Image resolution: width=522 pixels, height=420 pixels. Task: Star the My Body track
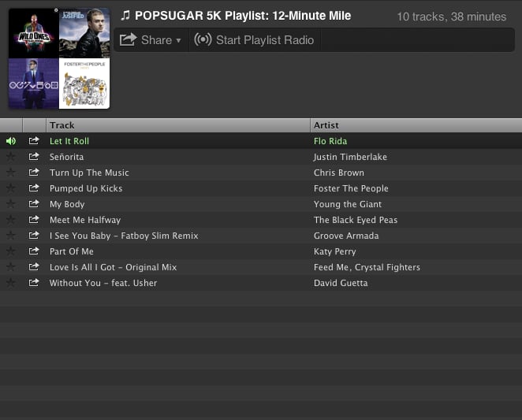point(11,203)
